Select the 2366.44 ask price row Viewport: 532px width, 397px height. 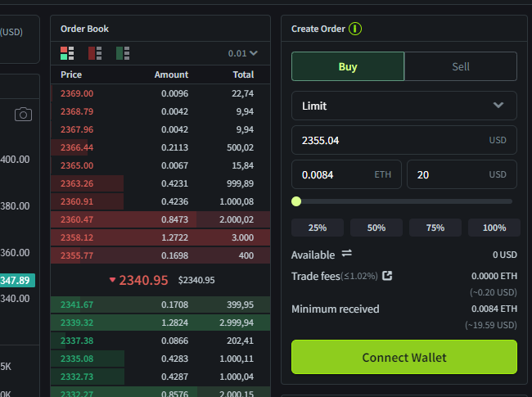[160, 147]
